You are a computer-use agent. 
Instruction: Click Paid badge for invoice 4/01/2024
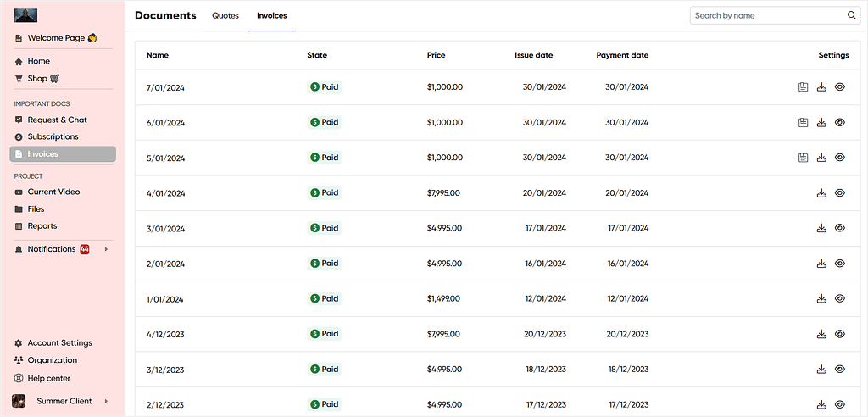(325, 192)
